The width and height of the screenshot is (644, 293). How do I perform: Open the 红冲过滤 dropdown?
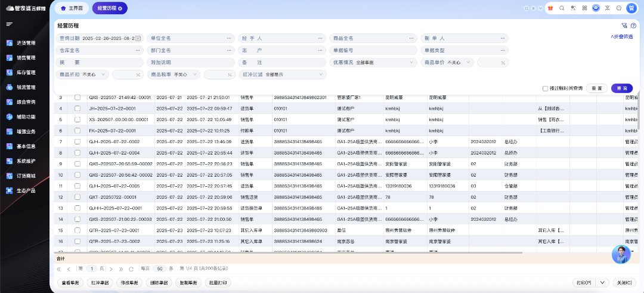(x=321, y=75)
